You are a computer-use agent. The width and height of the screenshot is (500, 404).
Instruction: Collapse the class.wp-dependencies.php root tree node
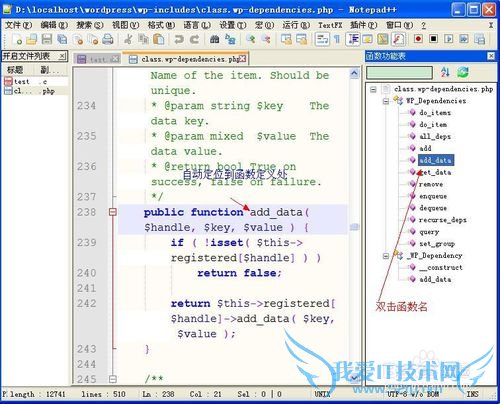coord(373,89)
